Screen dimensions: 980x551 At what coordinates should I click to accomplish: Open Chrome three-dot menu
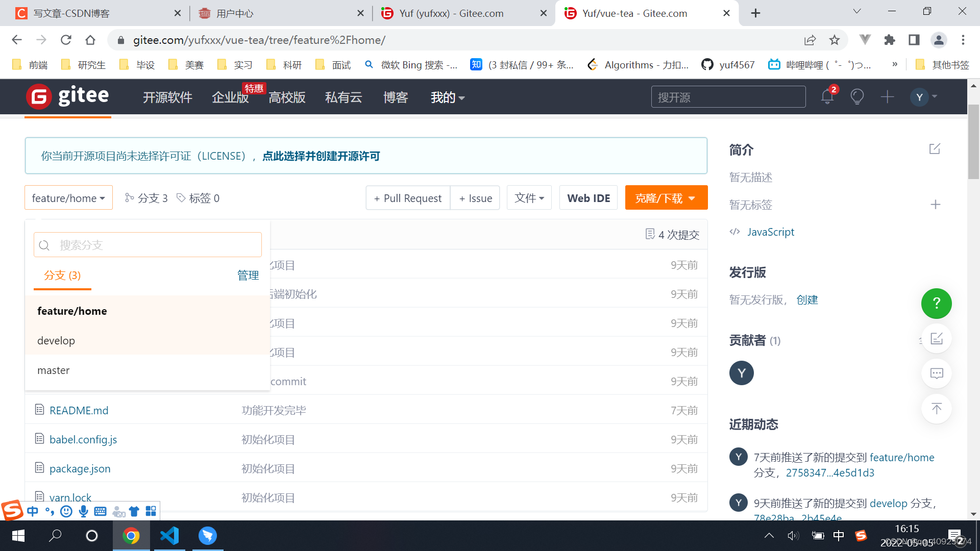coord(963,40)
